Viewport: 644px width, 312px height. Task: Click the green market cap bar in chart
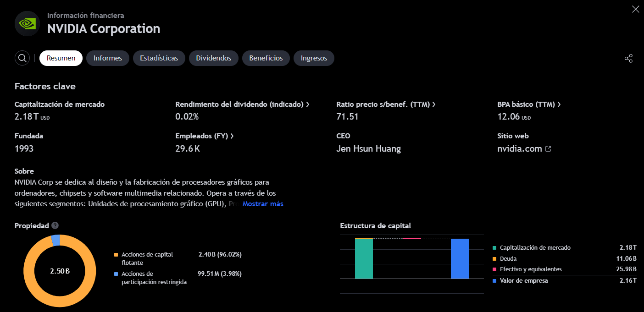point(364,259)
